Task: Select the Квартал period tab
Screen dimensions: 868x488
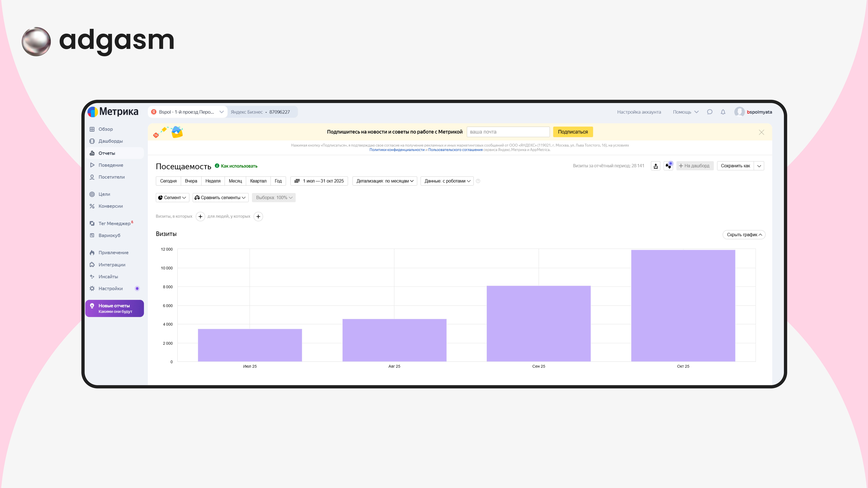Action: pyautogui.click(x=258, y=181)
